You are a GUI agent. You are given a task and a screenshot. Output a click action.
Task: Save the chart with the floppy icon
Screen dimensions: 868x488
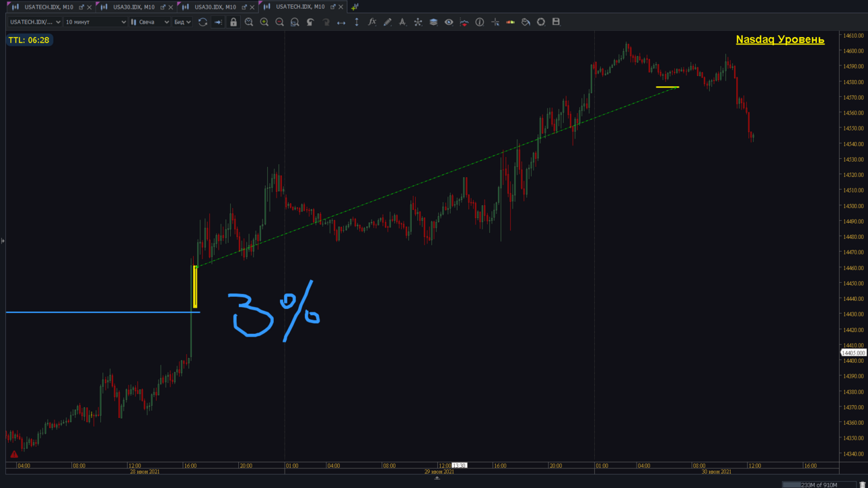click(556, 22)
